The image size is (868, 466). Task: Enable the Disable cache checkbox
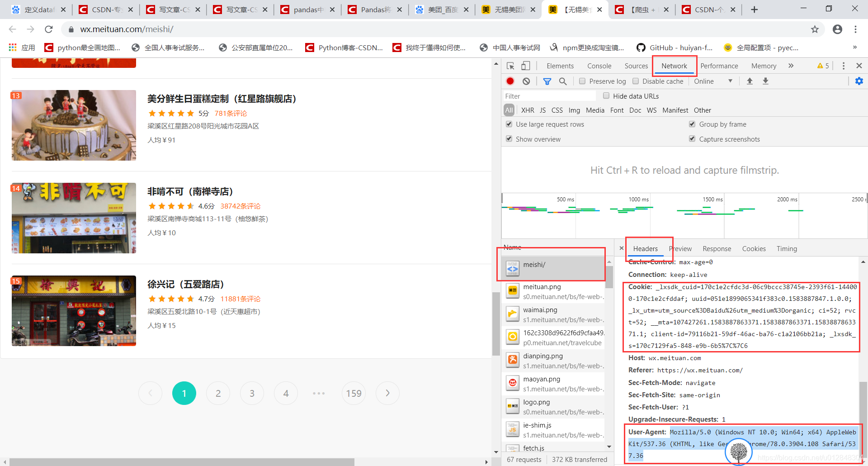[x=636, y=81]
